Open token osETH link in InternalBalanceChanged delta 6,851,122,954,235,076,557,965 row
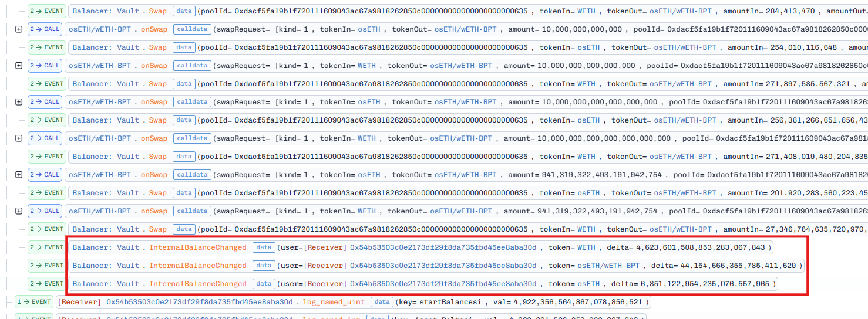The image size is (868, 319). pos(588,284)
